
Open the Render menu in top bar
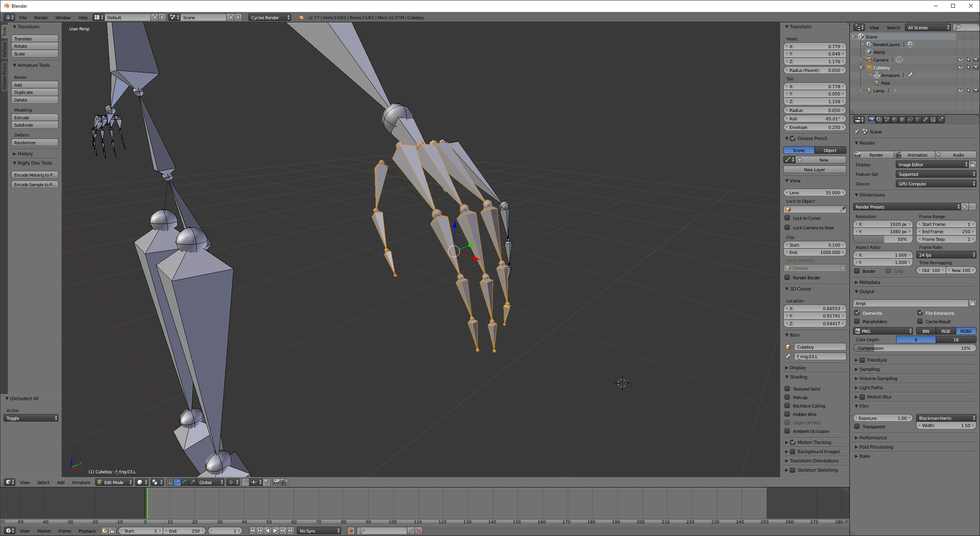41,17
